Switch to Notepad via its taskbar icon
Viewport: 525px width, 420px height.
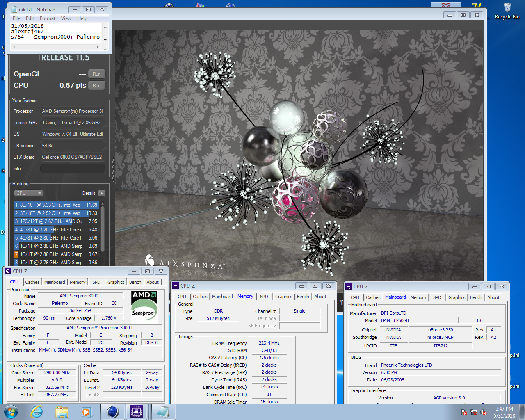(163, 412)
